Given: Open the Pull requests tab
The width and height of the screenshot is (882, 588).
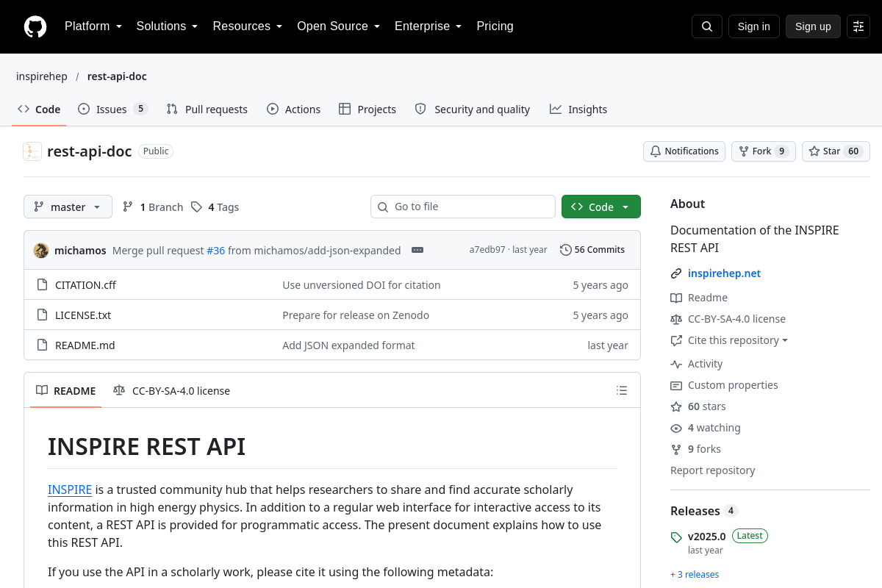Looking at the screenshot, I should pos(207,110).
